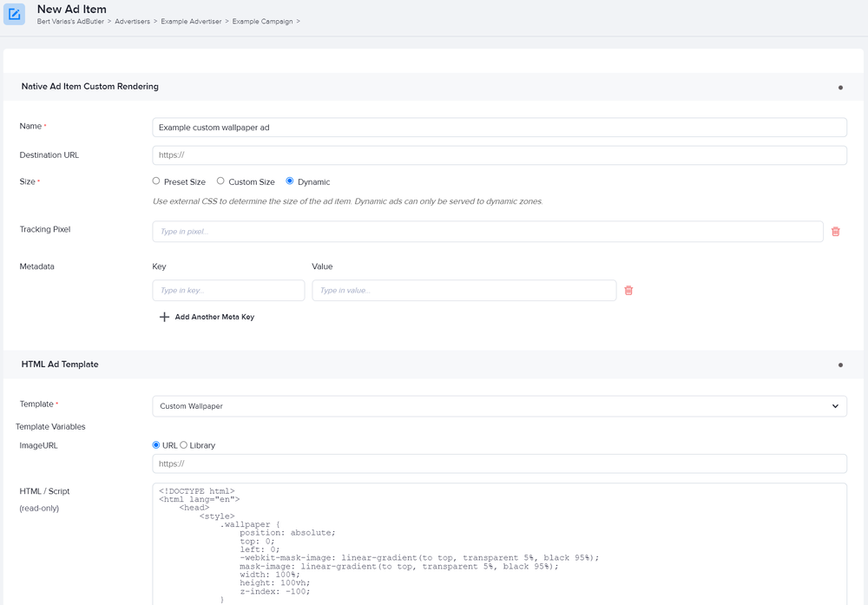Click the dynamic ads CSS help text

click(x=348, y=201)
